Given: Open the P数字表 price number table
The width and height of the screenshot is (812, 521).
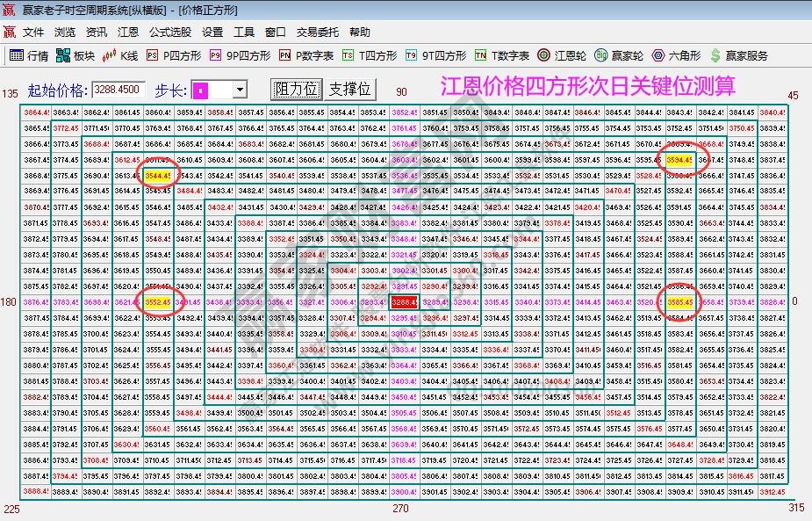Looking at the screenshot, I should [309, 54].
